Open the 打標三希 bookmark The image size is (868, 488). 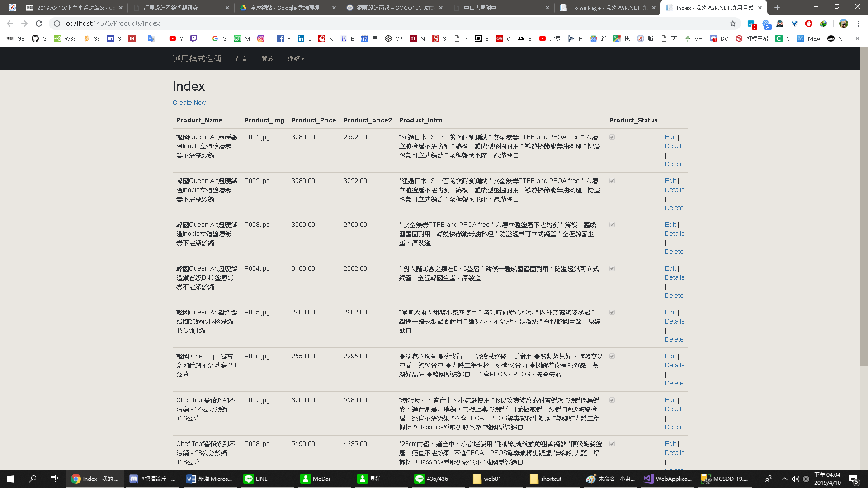pos(752,38)
